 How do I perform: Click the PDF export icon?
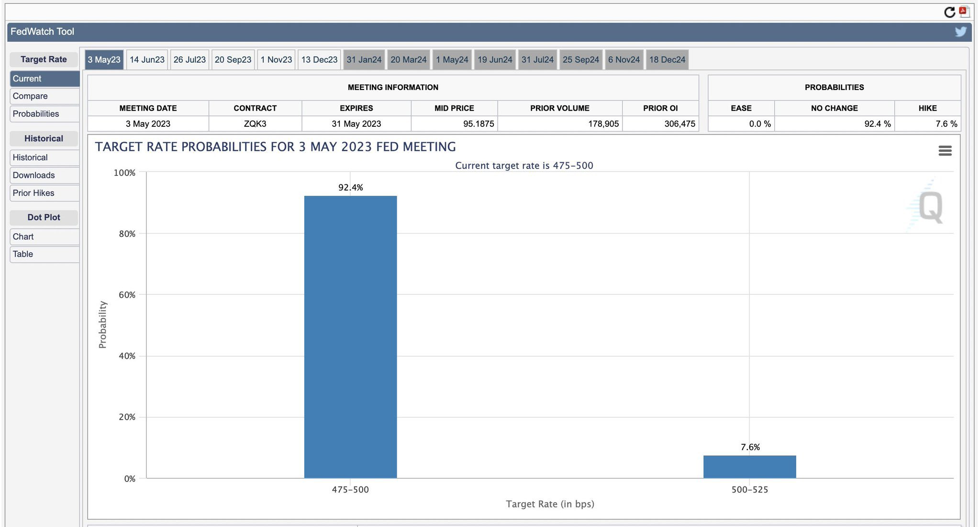coord(964,11)
